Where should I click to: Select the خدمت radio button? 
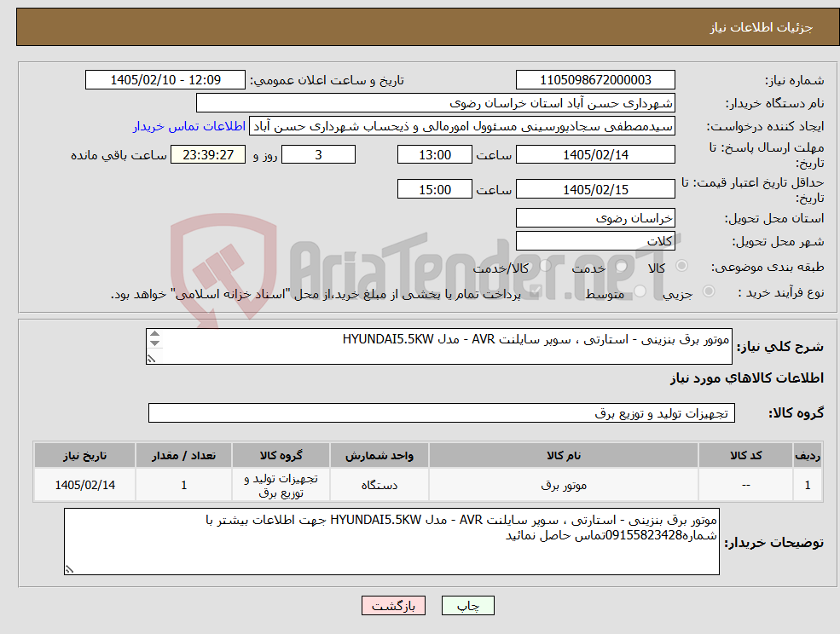tap(622, 266)
